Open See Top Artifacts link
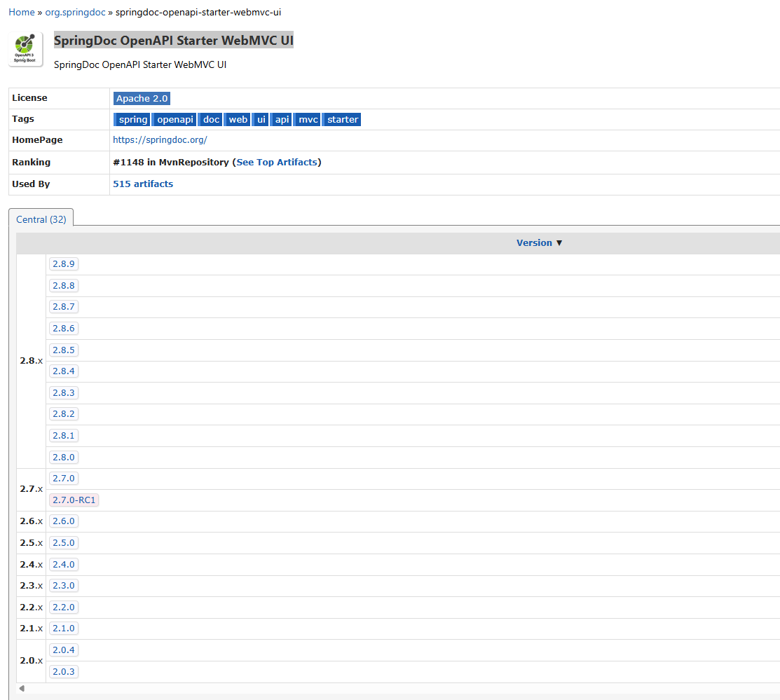The height and width of the screenshot is (700, 780). (x=277, y=162)
